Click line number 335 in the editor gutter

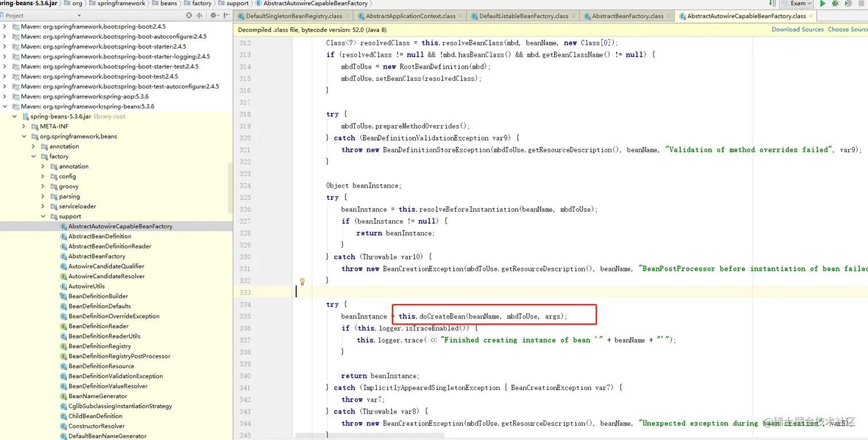click(245, 316)
